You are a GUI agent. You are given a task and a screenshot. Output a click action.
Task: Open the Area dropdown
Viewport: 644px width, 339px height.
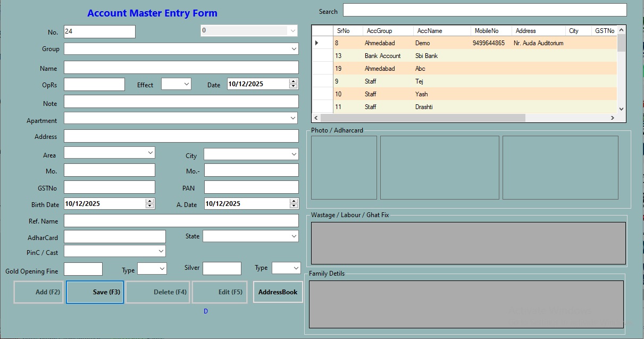click(150, 153)
